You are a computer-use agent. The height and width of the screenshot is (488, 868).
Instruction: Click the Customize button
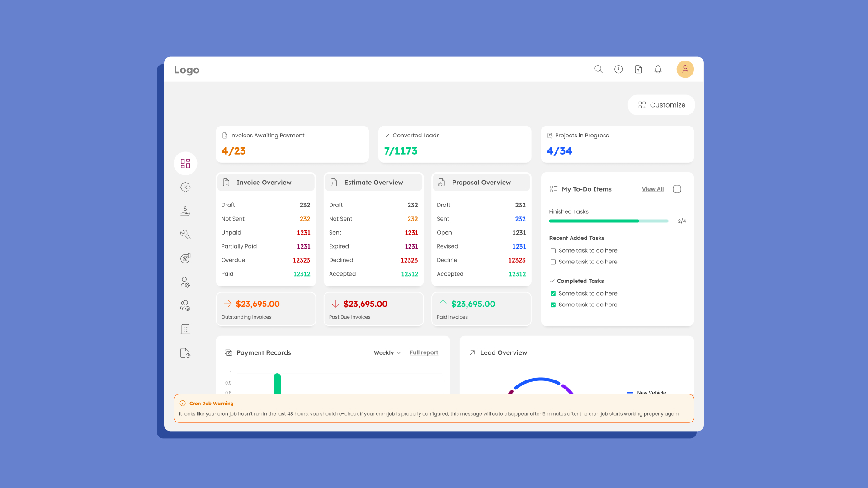tap(661, 105)
